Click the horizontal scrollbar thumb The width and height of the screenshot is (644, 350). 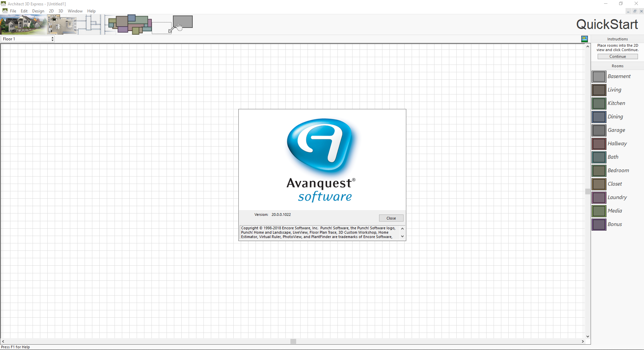tap(293, 342)
